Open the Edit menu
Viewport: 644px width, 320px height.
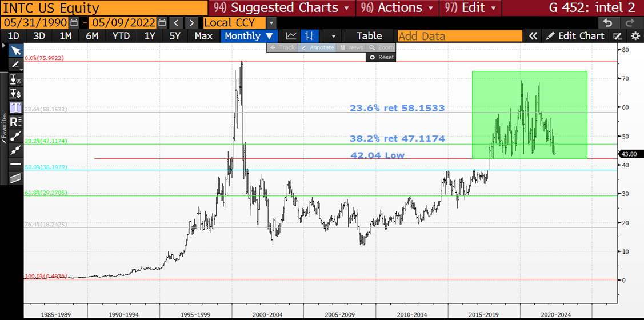click(470, 8)
